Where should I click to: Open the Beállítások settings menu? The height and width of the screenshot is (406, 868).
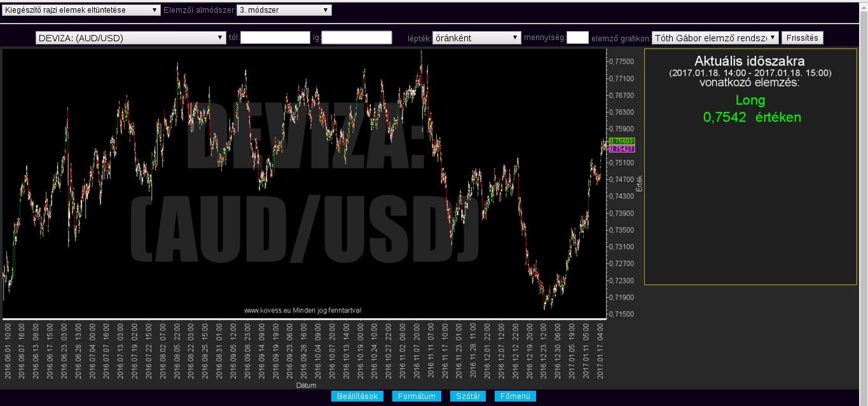pyautogui.click(x=358, y=396)
